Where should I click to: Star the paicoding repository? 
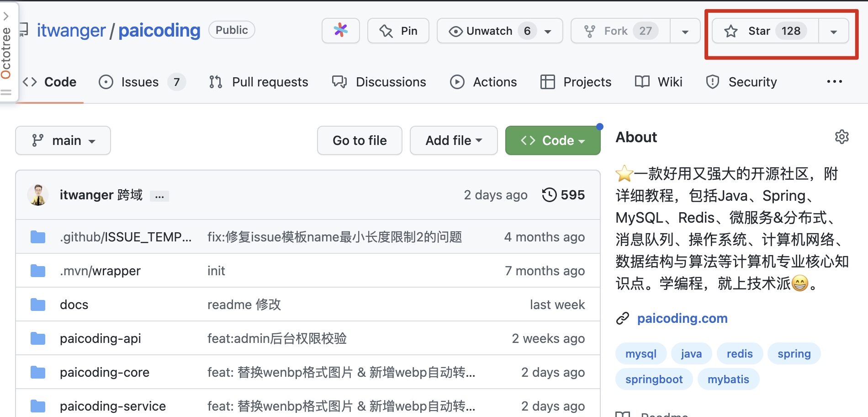(x=765, y=31)
